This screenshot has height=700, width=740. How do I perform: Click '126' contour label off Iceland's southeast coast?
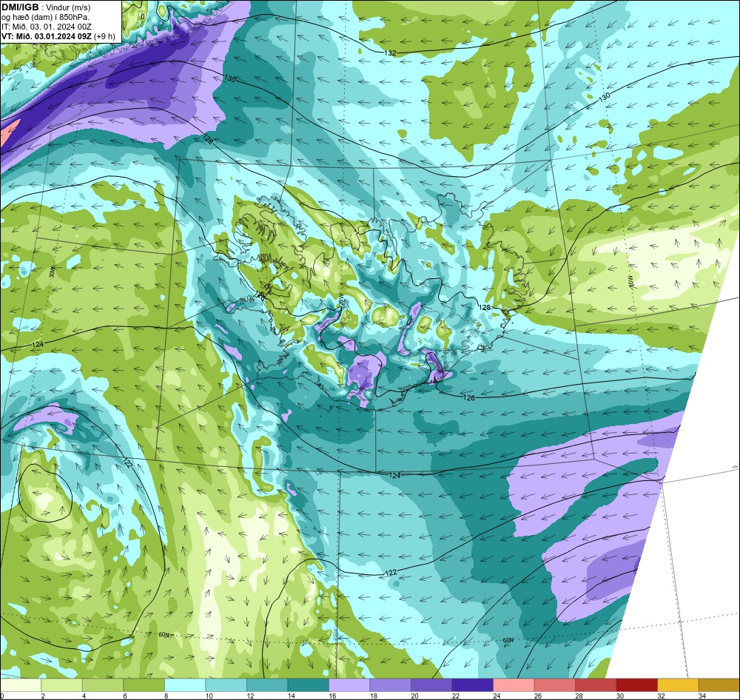pyautogui.click(x=468, y=398)
